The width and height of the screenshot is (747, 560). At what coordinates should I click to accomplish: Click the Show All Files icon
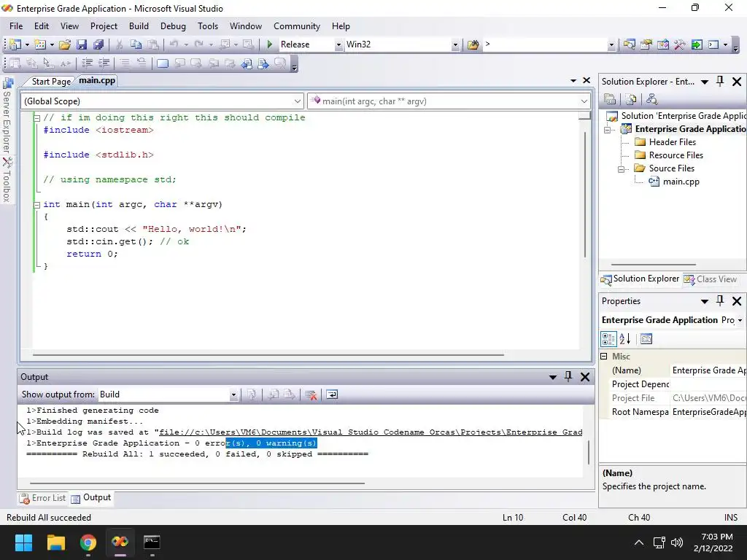(631, 99)
